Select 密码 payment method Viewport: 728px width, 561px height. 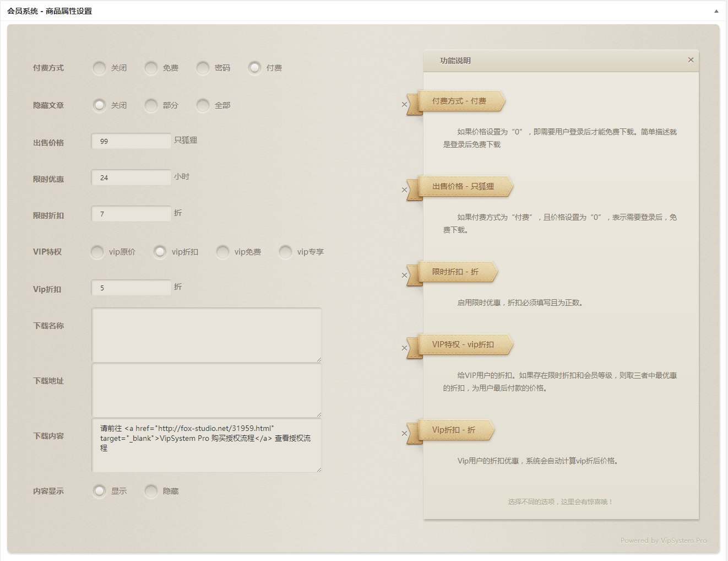(203, 68)
